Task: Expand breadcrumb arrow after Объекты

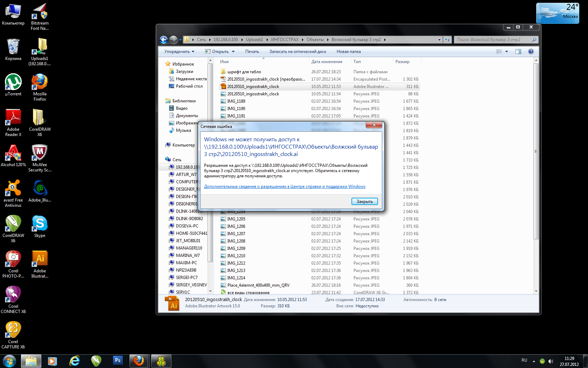Action: coord(328,40)
